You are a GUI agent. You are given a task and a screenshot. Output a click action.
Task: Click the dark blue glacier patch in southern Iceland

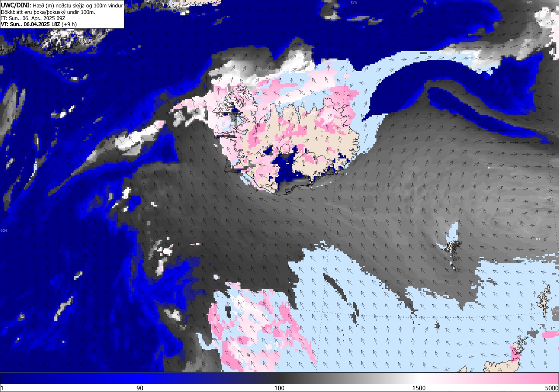point(286,168)
